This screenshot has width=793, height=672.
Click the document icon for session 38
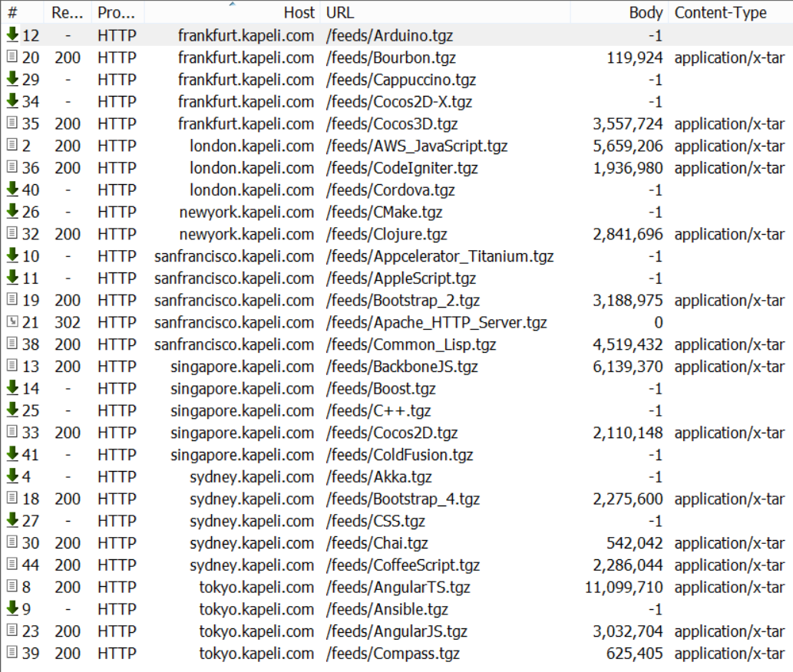tap(12, 344)
